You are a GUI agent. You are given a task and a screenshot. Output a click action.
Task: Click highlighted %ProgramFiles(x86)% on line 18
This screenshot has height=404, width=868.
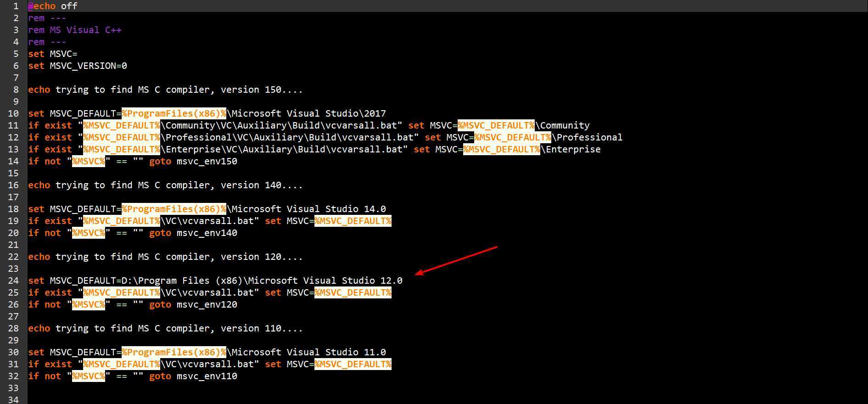point(174,209)
